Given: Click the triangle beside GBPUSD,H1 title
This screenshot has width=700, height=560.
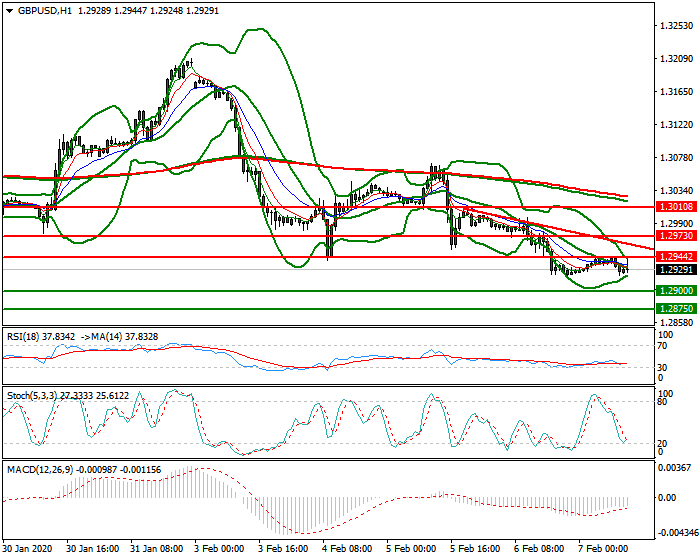Looking at the screenshot, I should click(9, 9).
